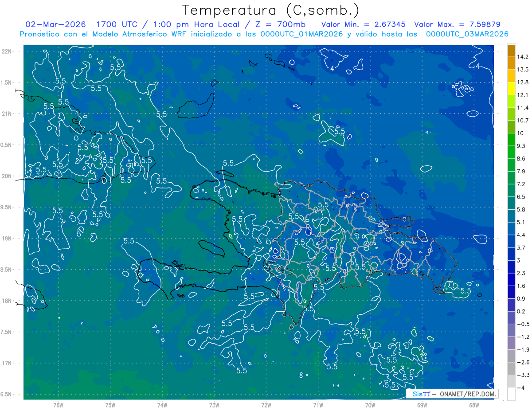Pick the orange swatch above 14.2
Screen dimensions: 532x411
point(511,51)
